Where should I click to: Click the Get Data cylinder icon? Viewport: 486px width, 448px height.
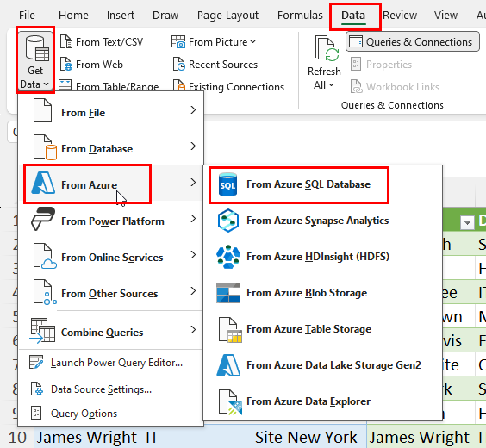pos(37,48)
